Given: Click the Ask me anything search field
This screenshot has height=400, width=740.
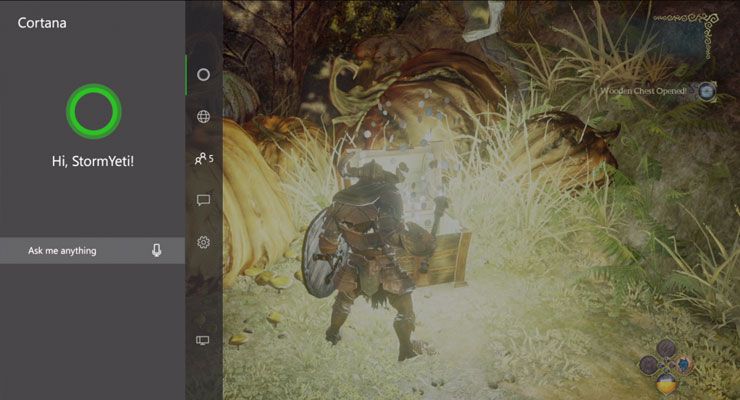Looking at the screenshot, I should click(80, 251).
